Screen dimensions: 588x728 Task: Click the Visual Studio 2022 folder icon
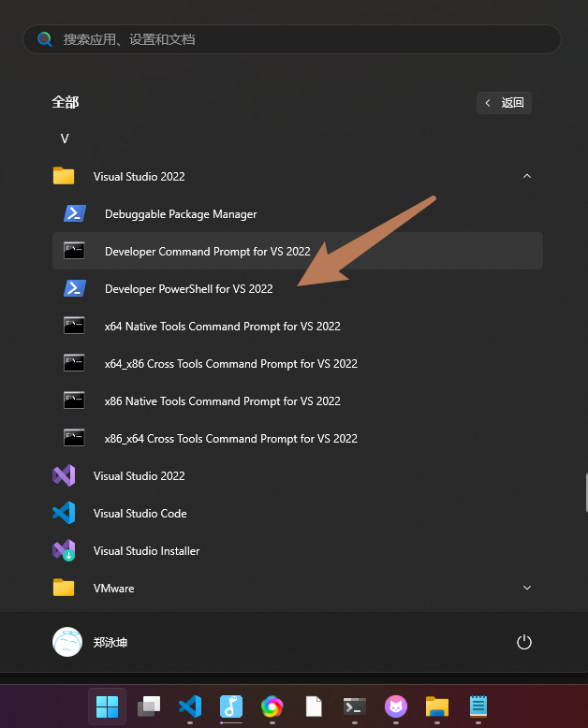[x=64, y=176]
